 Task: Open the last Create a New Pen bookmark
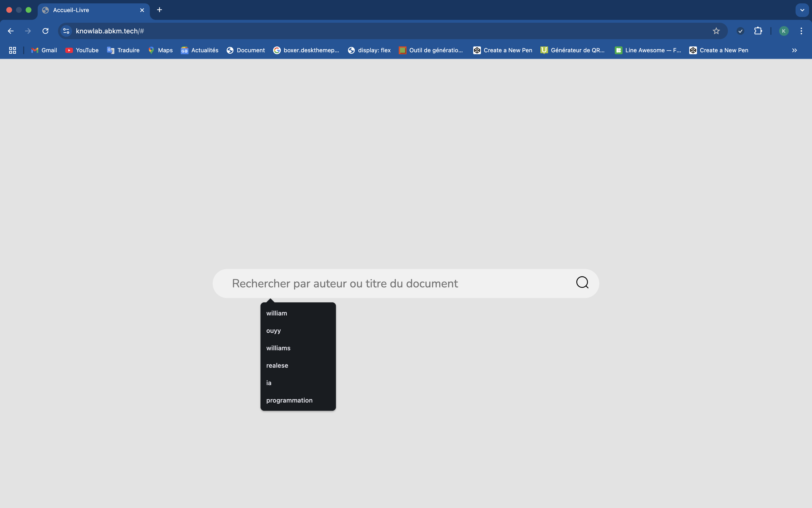[719, 50]
